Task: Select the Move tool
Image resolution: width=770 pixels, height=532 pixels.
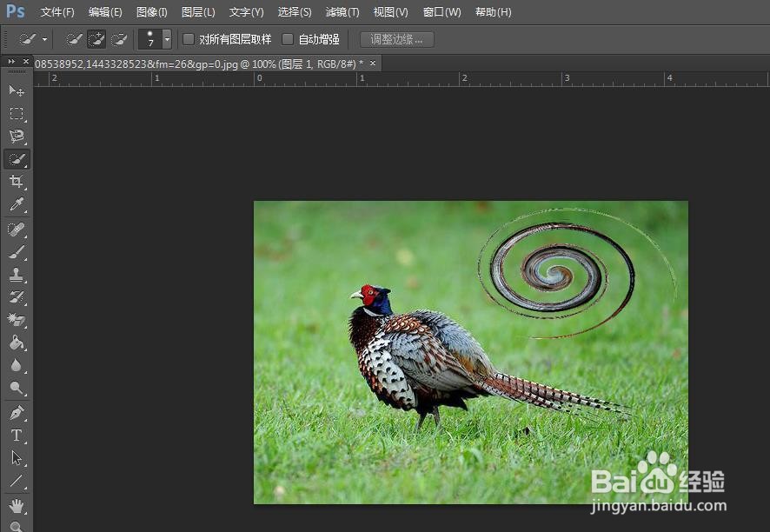Action: pyautogui.click(x=17, y=90)
